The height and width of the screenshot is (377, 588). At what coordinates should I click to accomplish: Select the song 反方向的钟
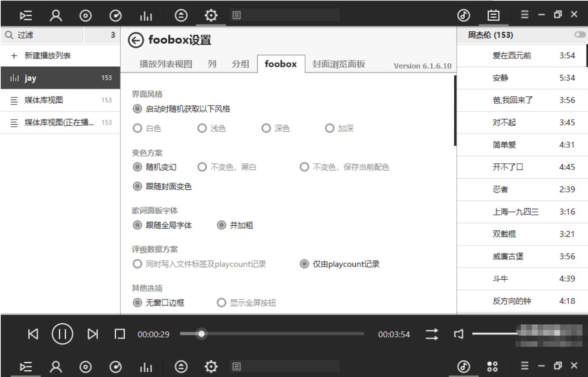[x=522, y=301]
